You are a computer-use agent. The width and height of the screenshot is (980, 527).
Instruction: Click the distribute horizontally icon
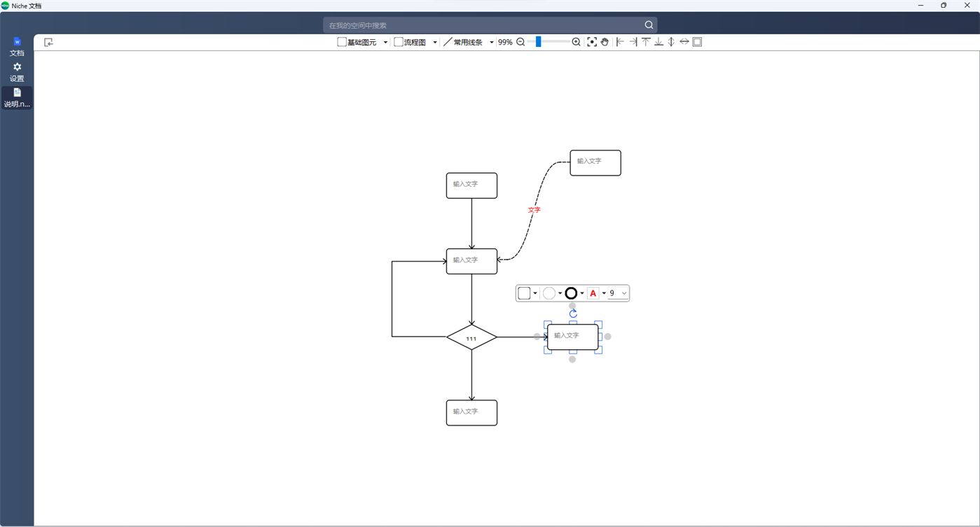pyautogui.click(x=684, y=41)
